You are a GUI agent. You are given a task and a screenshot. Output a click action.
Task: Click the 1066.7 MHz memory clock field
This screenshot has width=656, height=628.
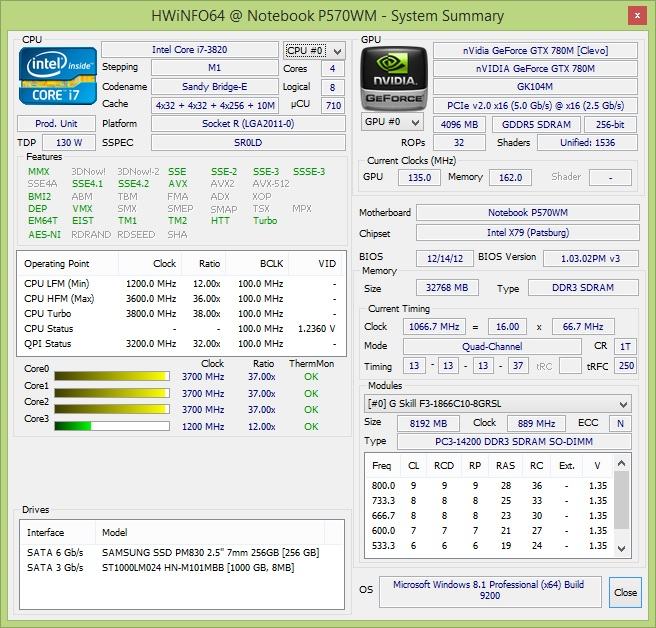coord(434,326)
